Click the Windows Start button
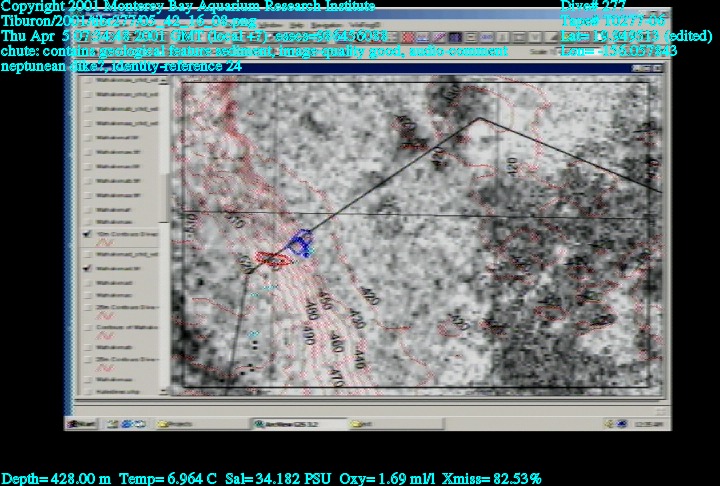The image size is (720, 486). point(83,424)
